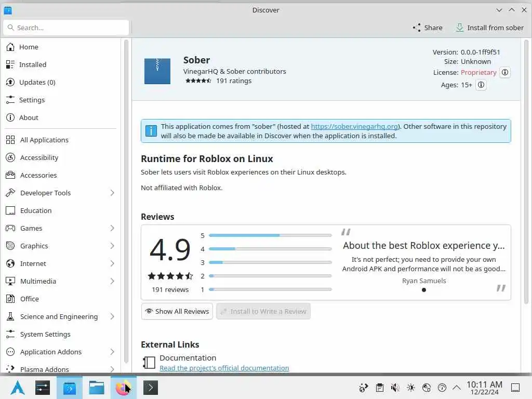Show hidden system tray icons arrow
Screen dimensions: 532x399
point(457,388)
